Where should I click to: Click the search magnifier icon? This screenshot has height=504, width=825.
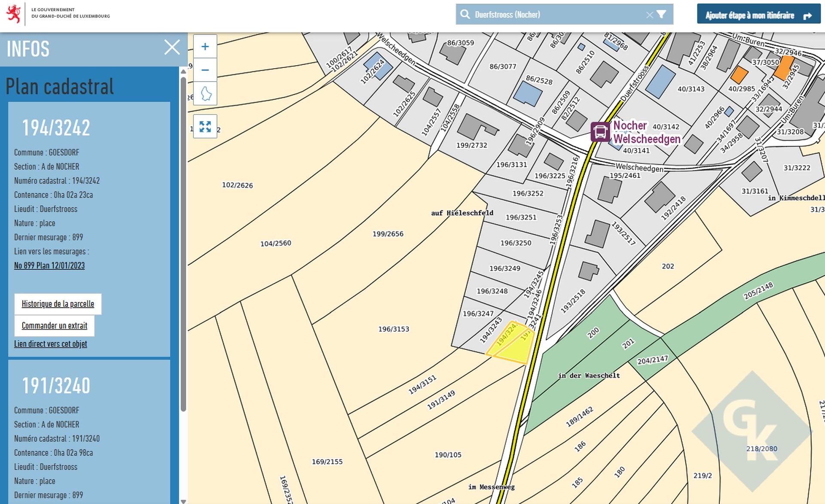(465, 15)
